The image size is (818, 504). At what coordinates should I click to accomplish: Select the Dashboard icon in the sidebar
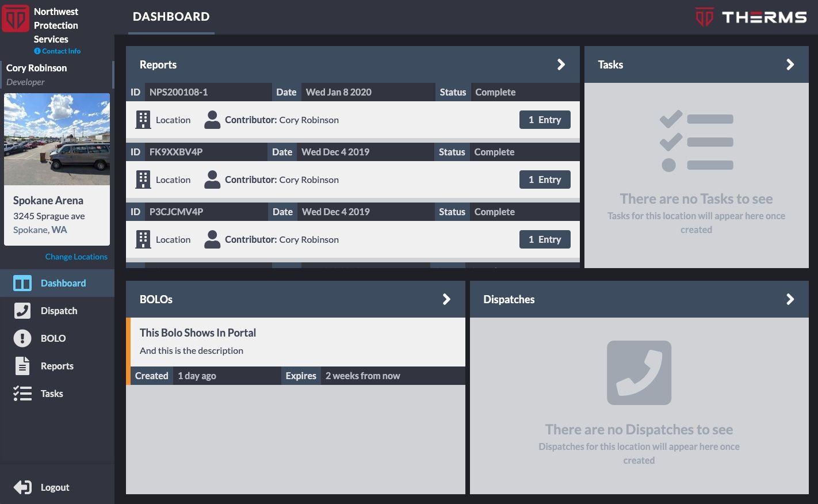tap(22, 283)
